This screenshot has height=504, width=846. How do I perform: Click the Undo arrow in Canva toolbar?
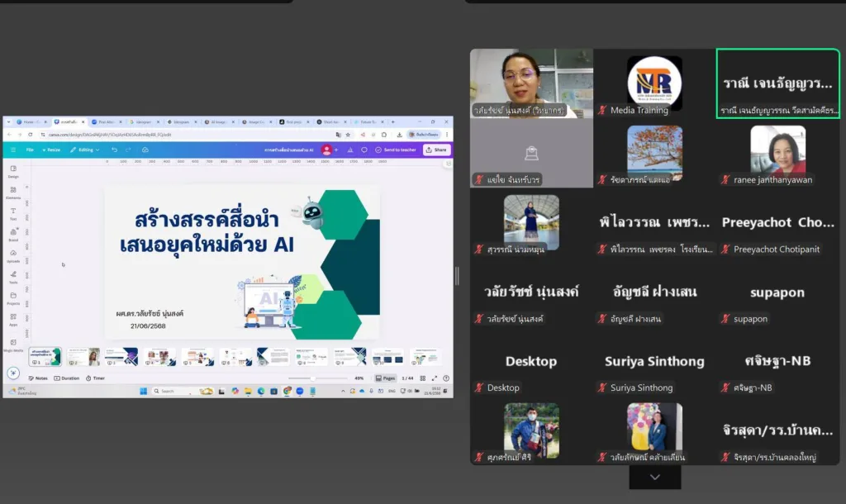tap(115, 150)
